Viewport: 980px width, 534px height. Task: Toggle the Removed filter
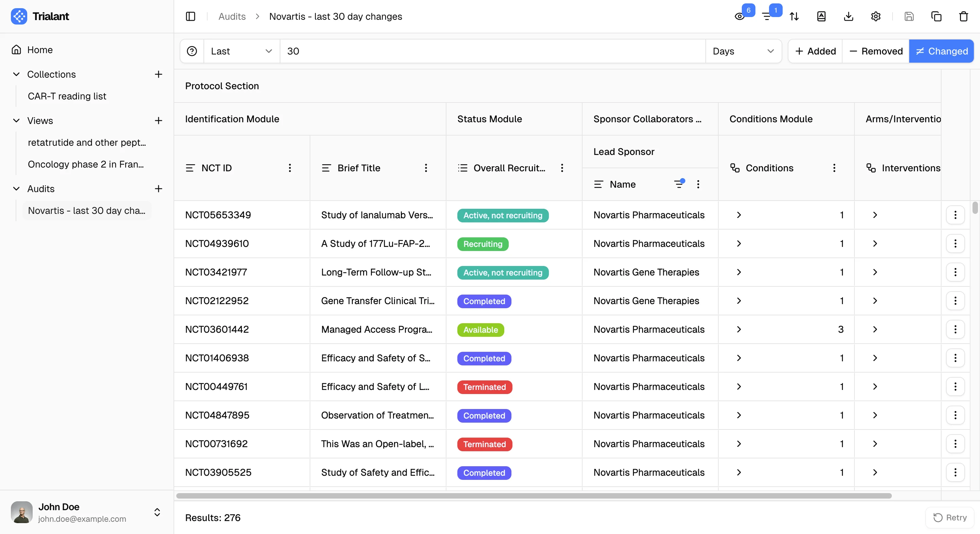876,51
